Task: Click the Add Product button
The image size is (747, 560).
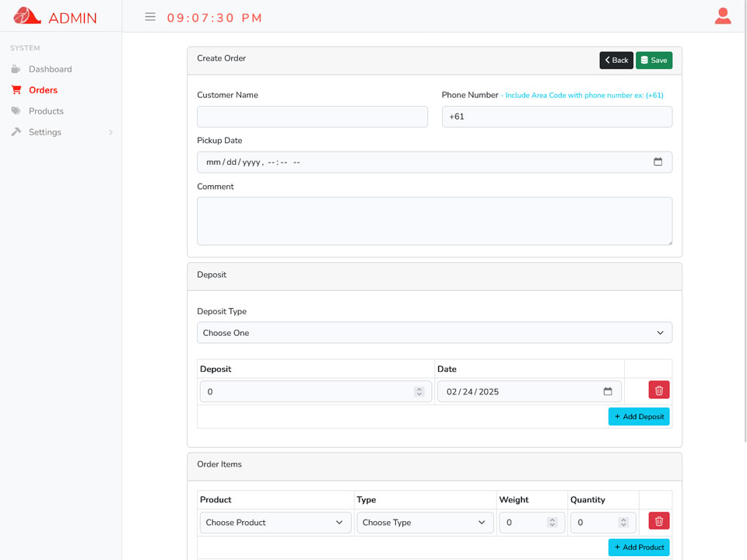Action: pyautogui.click(x=639, y=547)
